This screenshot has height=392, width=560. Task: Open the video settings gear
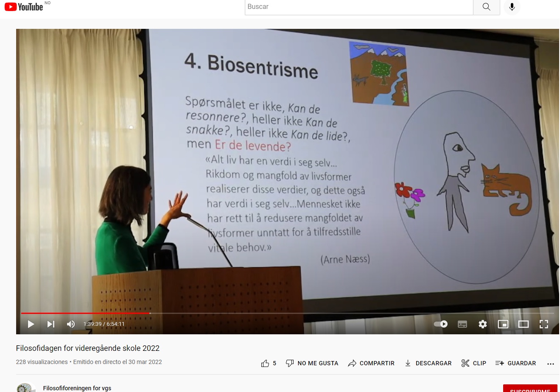[482, 324]
